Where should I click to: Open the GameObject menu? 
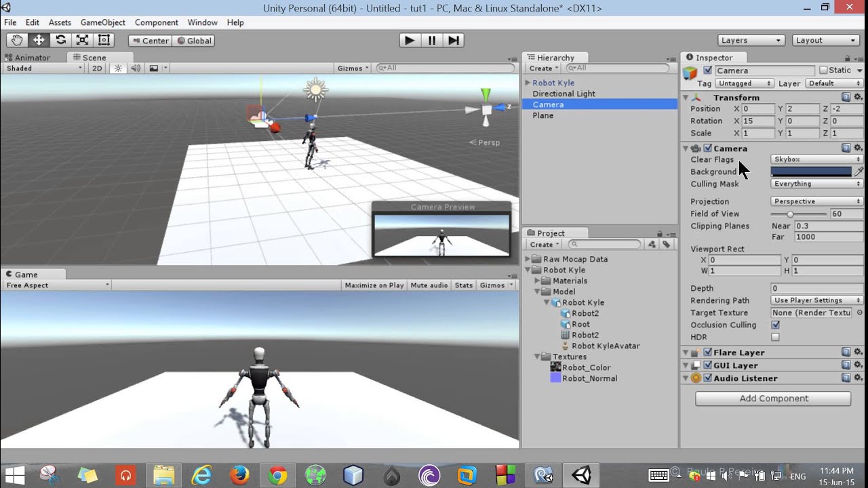click(x=102, y=22)
